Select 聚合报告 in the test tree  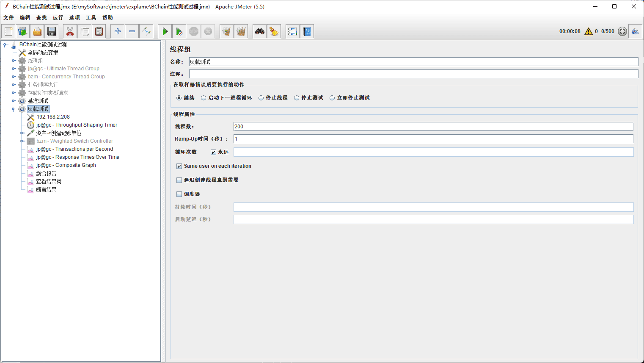click(46, 173)
